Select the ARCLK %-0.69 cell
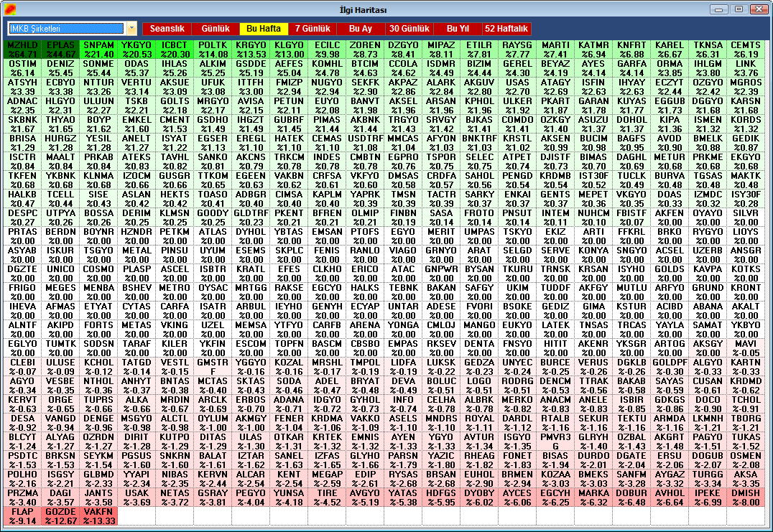The image size is (773, 532). [213, 404]
